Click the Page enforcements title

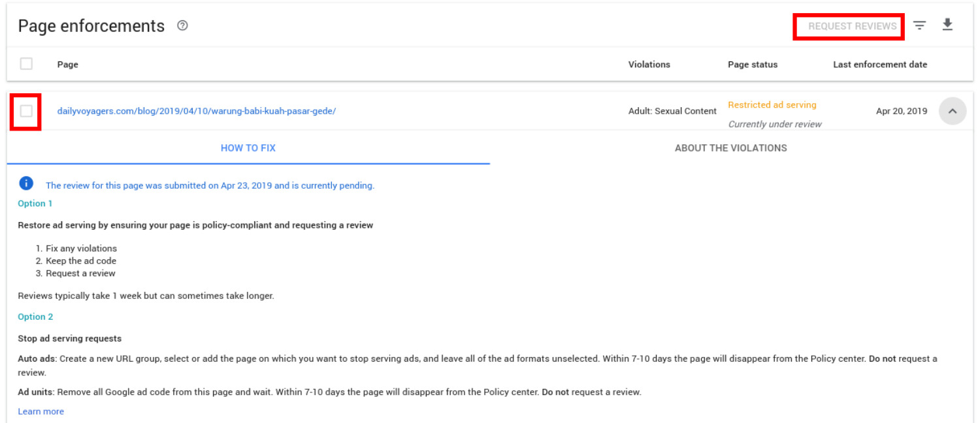pyautogui.click(x=91, y=26)
